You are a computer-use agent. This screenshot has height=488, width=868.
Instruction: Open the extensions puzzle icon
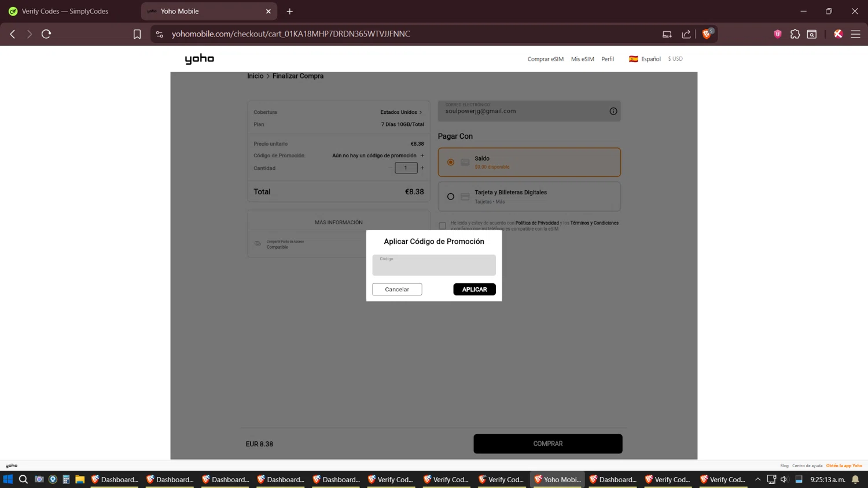(x=795, y=34)
